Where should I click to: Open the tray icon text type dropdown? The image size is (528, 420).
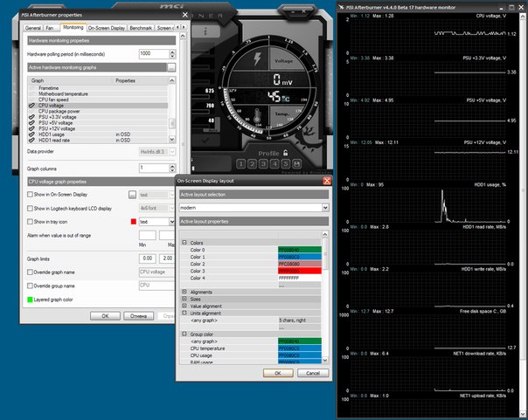click(x=171, y=222)
